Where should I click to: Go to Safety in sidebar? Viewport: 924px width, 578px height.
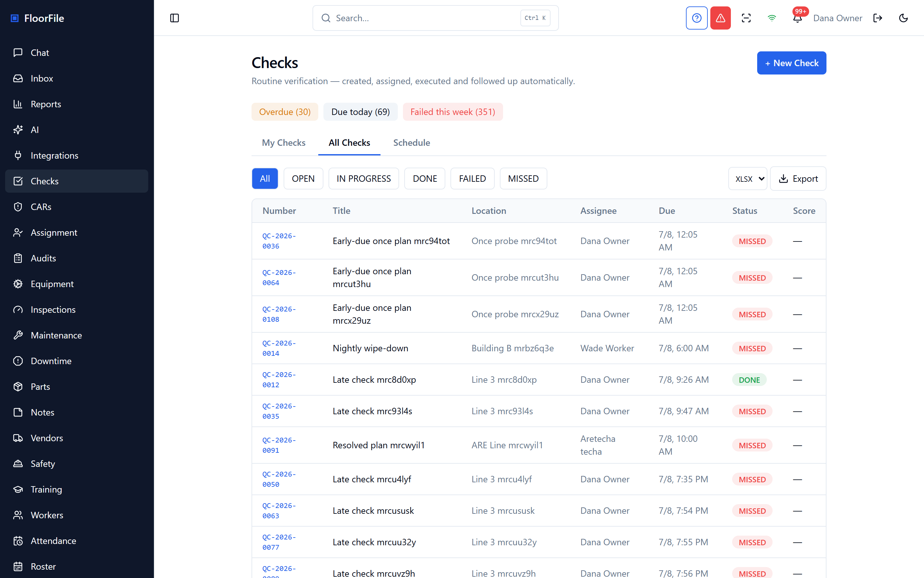tap(76, 464)
